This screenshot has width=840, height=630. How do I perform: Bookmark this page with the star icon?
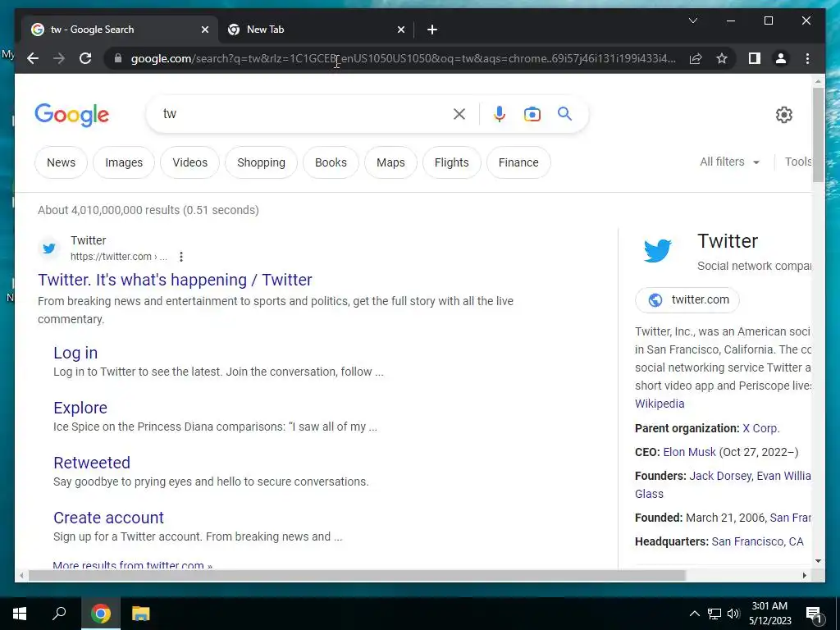(x=722, y=58)
